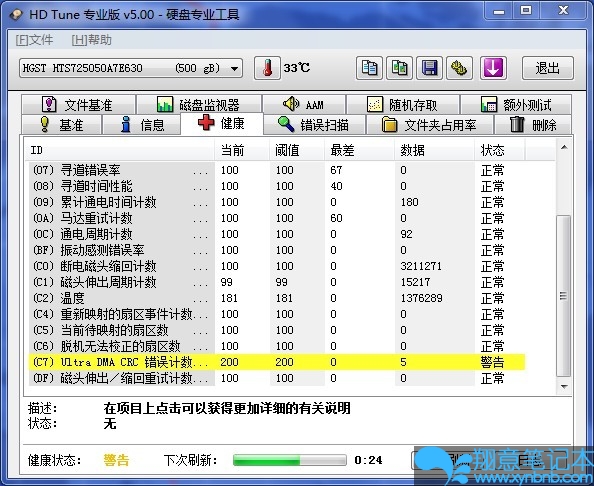Viewport: 594px width, 486px height.
Task: Click the data value 3211271
Action: [x=421, y=266]
